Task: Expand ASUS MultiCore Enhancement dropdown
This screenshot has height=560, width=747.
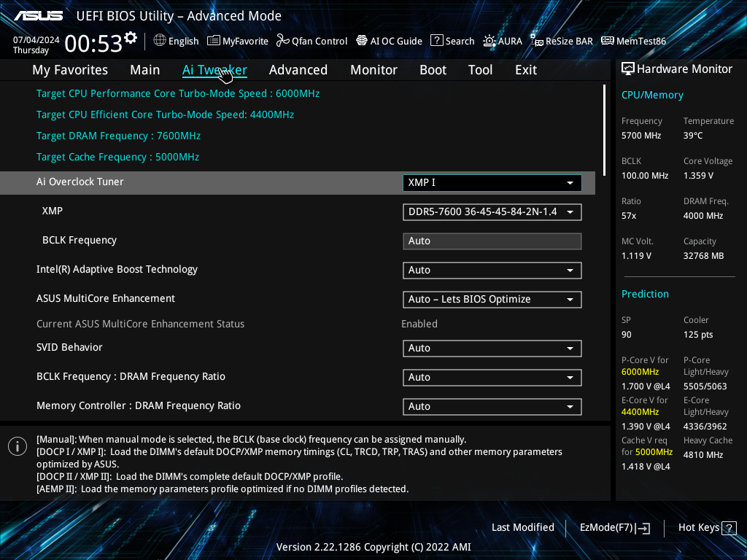Action: click(492, 300)
